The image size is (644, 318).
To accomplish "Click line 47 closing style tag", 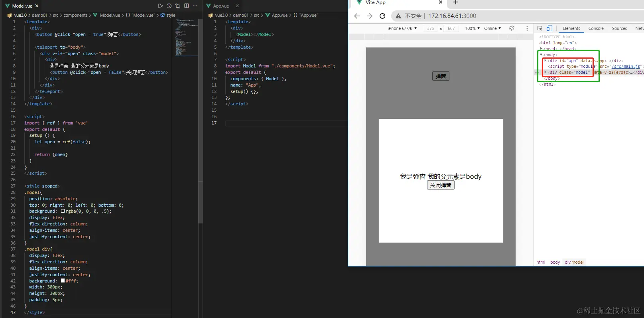I will pos(34,312).
